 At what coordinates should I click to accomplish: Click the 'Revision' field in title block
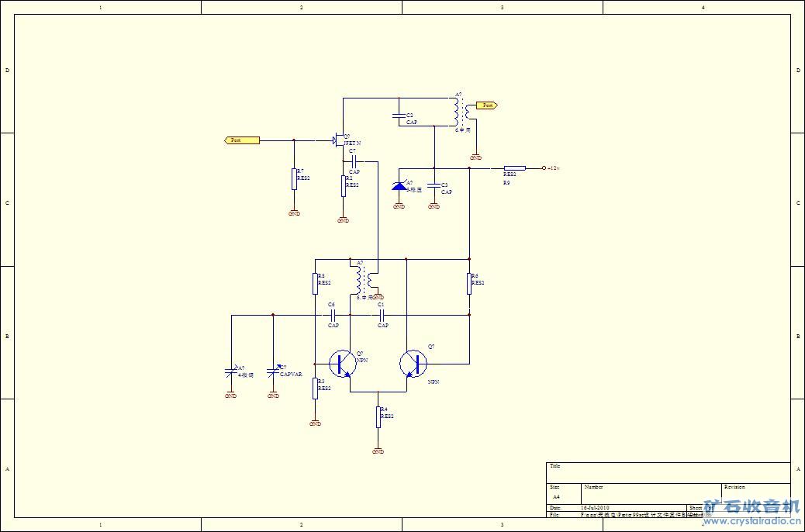pos(755,493)
